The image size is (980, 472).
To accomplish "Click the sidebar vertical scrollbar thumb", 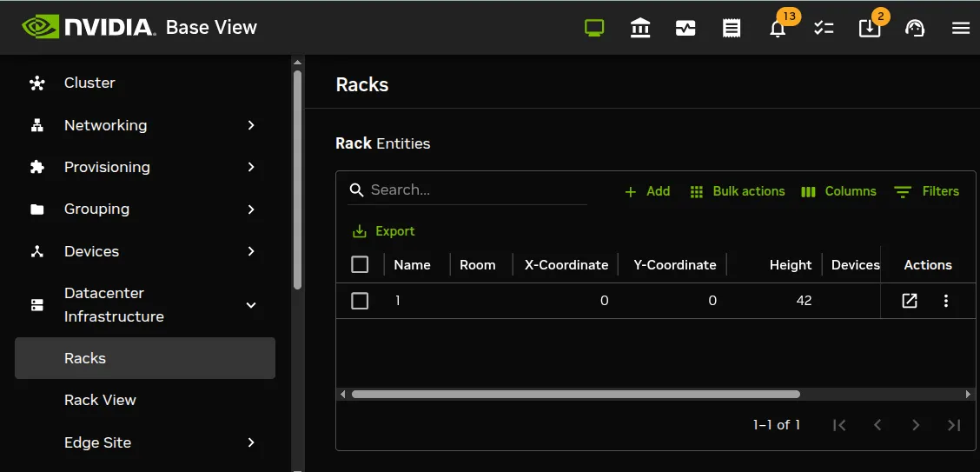I will click(x=297, y=179).
